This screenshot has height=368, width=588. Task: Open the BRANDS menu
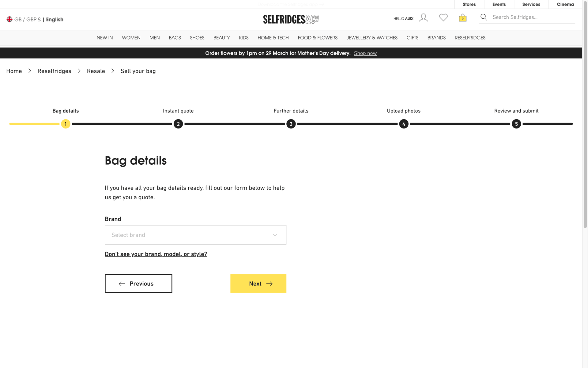(x=436, y=38)
